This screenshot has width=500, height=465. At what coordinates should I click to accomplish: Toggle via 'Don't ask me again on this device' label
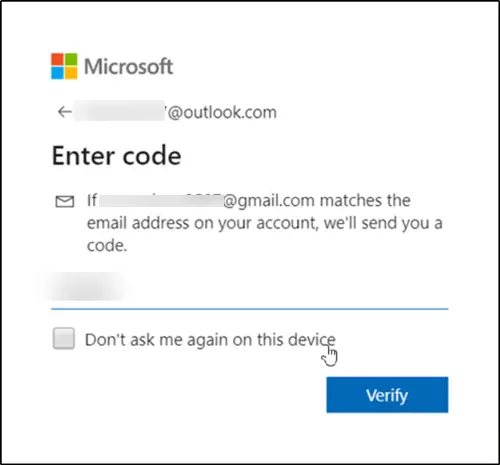tap(210, 340)
